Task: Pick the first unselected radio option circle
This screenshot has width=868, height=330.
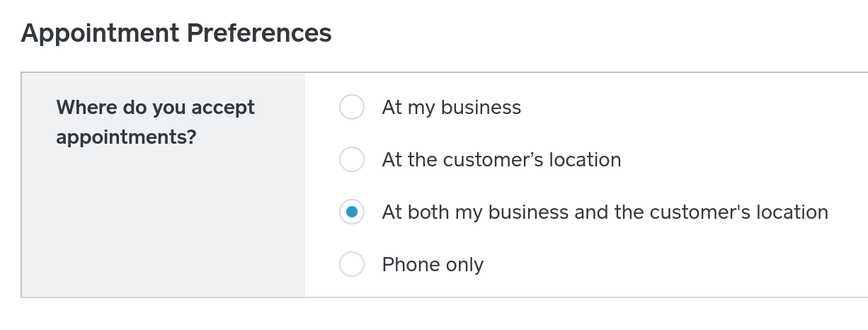Action: pos(352,108)
